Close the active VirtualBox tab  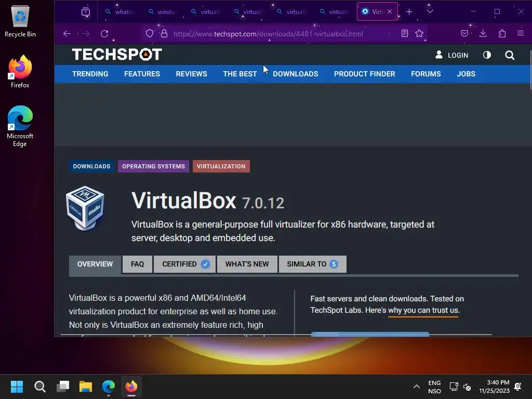[390, 11]
